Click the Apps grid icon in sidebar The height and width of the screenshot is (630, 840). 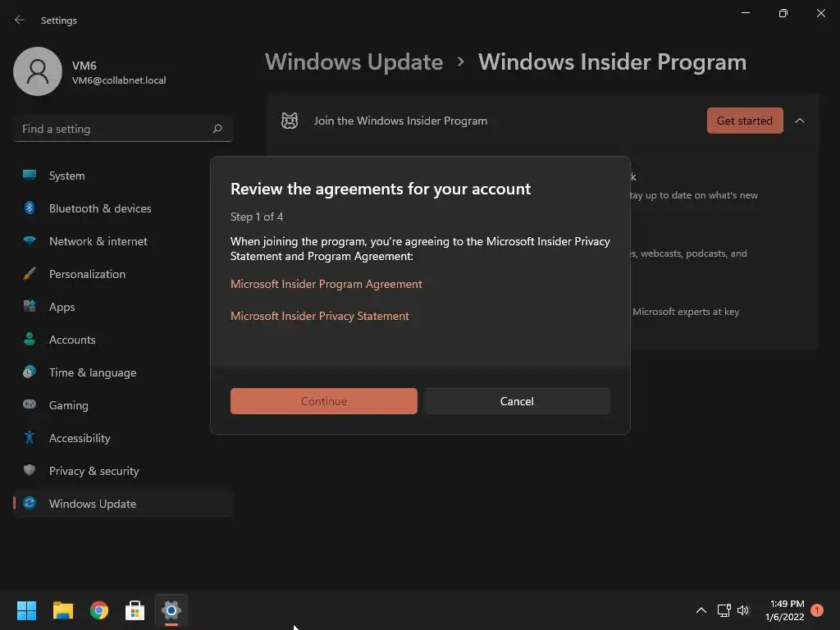[x=30, y=307]
